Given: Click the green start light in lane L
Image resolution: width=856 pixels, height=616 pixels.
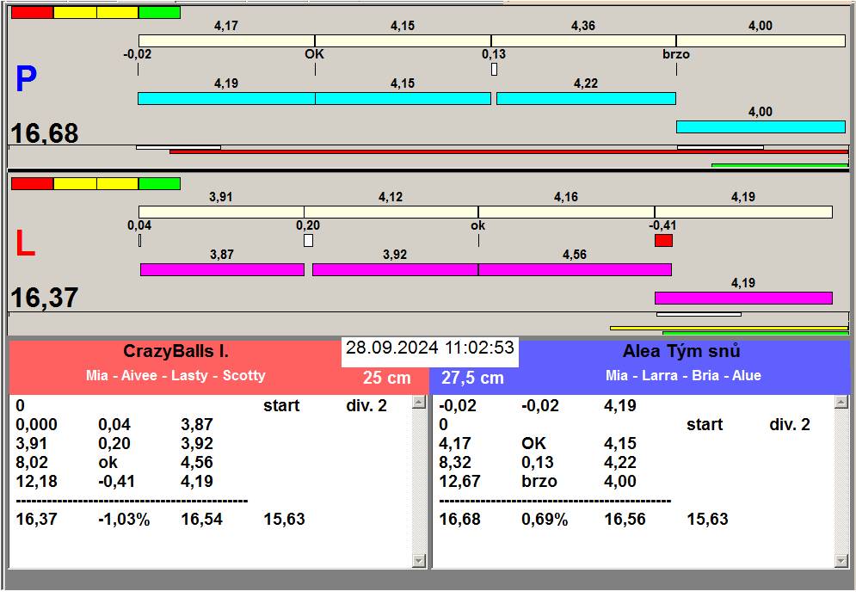Looking at the screenshot, I should coord(159,183).
